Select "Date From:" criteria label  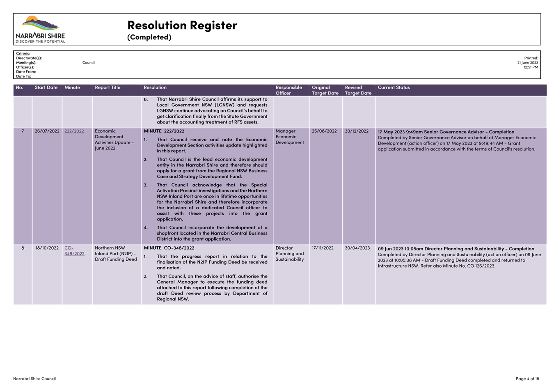click(x=26, y=72)
